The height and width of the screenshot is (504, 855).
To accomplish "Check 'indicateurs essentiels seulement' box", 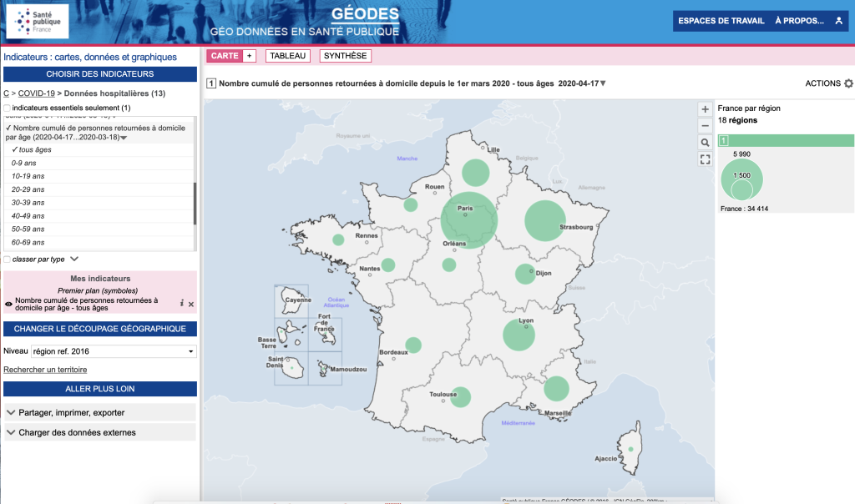I will pyautogui.click(x=8, y=108).
